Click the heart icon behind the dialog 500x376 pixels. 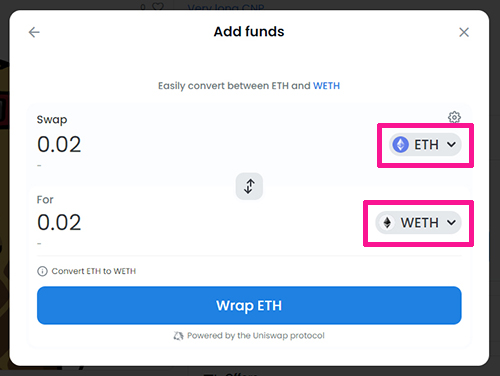pyautogui.click(x=158, y=6)
